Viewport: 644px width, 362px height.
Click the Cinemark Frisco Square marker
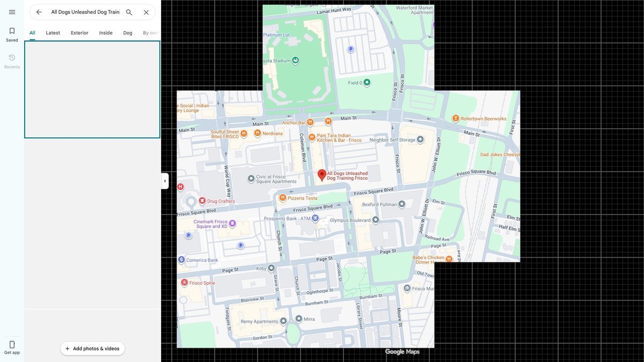point(232,224)
